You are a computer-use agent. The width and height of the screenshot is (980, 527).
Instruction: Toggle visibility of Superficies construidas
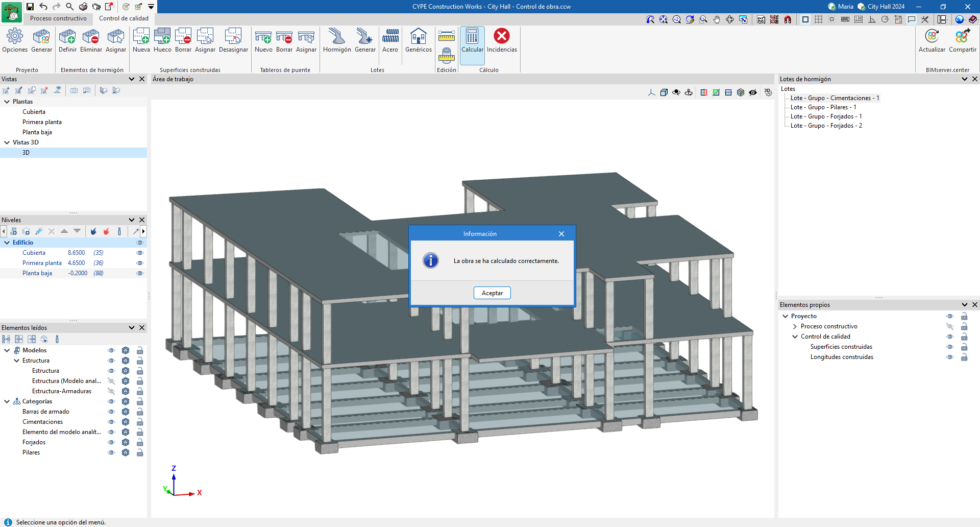point(949,347)
